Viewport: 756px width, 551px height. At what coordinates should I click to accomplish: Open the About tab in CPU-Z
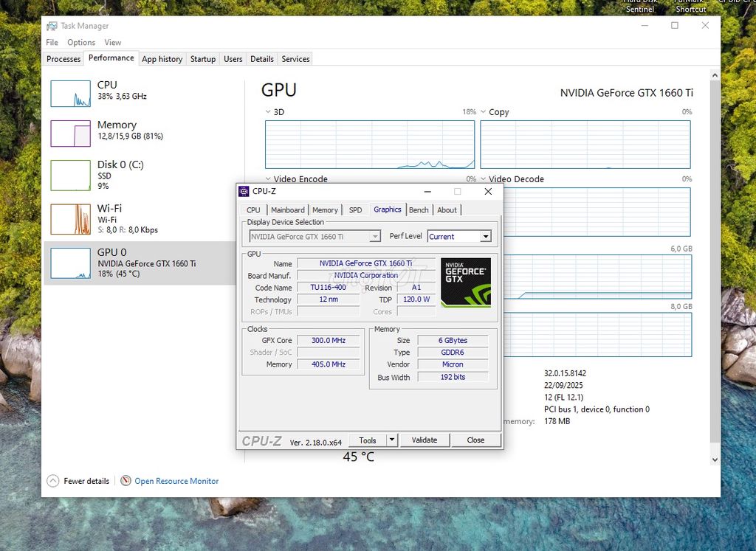click(447, 210)
